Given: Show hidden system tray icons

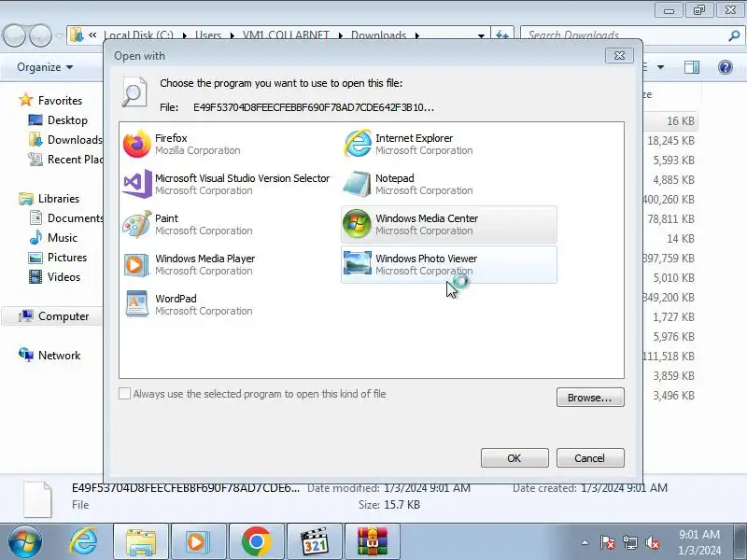Looking at the screenshot, I should (585, 542).
